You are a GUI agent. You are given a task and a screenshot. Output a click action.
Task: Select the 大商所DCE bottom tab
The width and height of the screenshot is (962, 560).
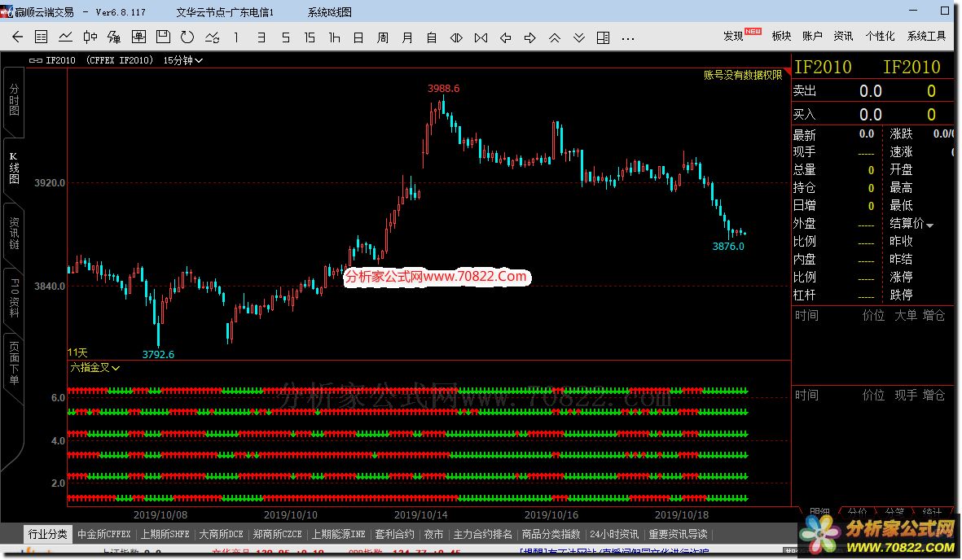coord(221,534)
